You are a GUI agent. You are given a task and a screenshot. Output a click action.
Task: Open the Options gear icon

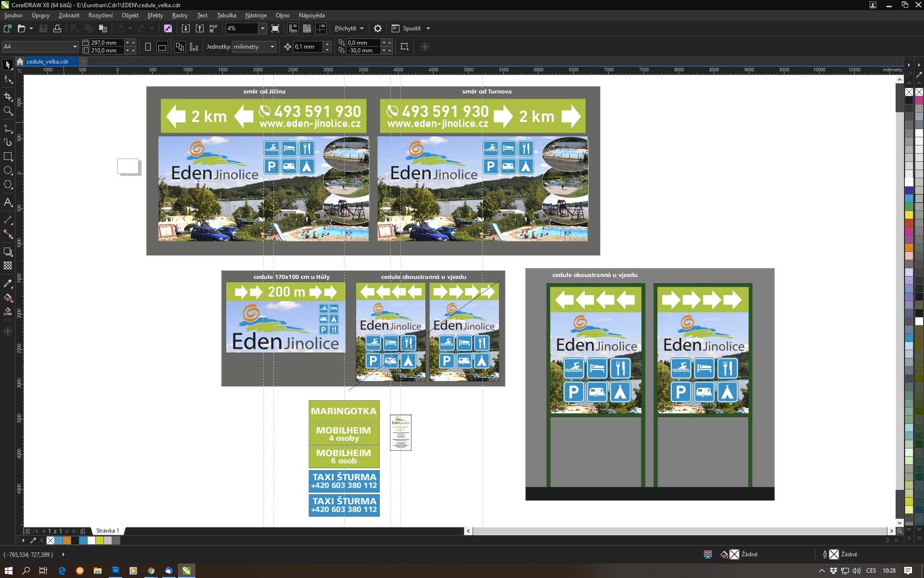click(378, 28)
